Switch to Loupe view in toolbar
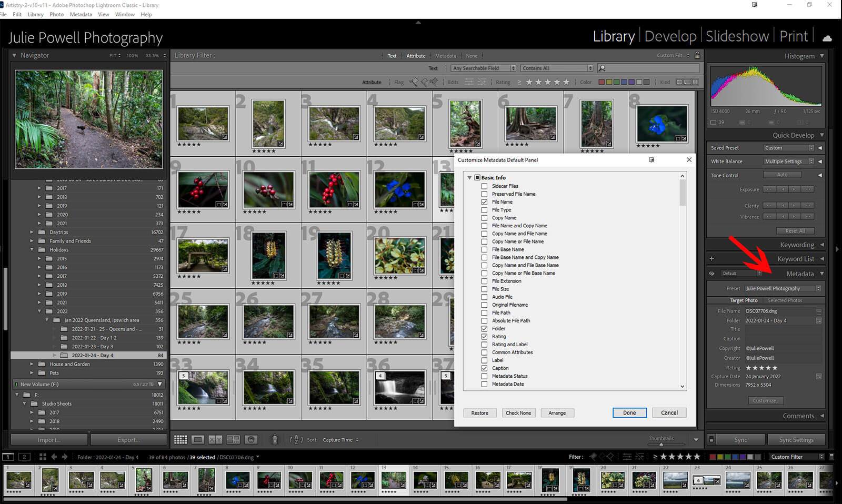842x504 pixels. pyautogui.click(x=198, y=440)
